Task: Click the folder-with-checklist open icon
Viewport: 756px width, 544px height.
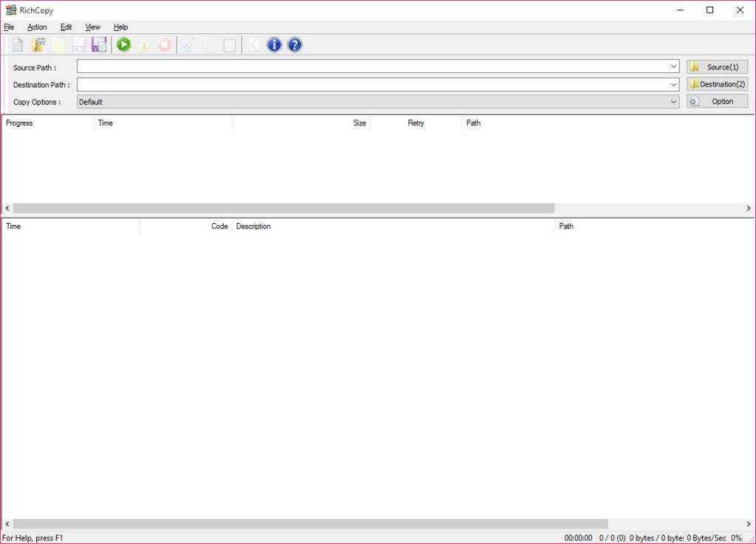Action: click(x=38, y=45)
